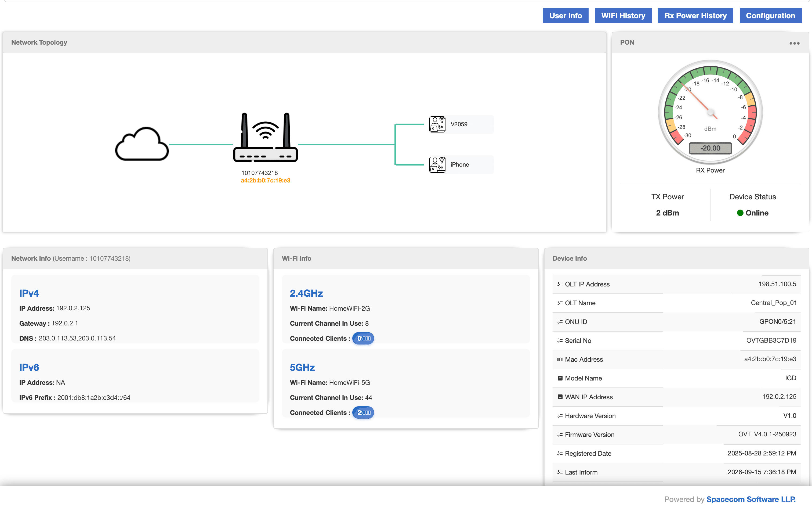
Task: Open the PON panel three-dot menu
Action: 794,43
